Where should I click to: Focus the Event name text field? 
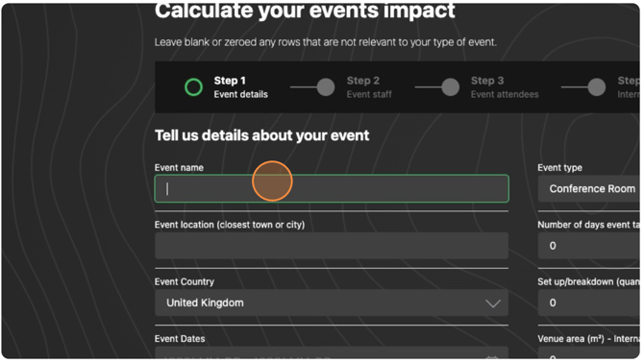coord(332,188)
